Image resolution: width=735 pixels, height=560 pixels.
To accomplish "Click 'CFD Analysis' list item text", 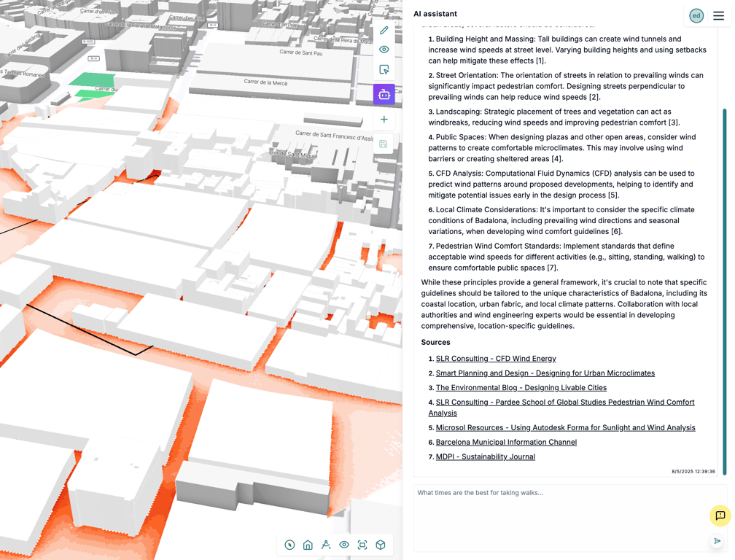I will (x=561, y=184).
